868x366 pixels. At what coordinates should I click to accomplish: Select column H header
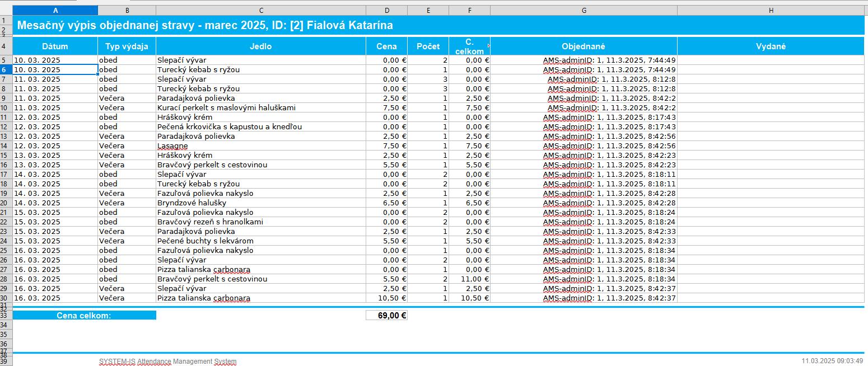771,11
